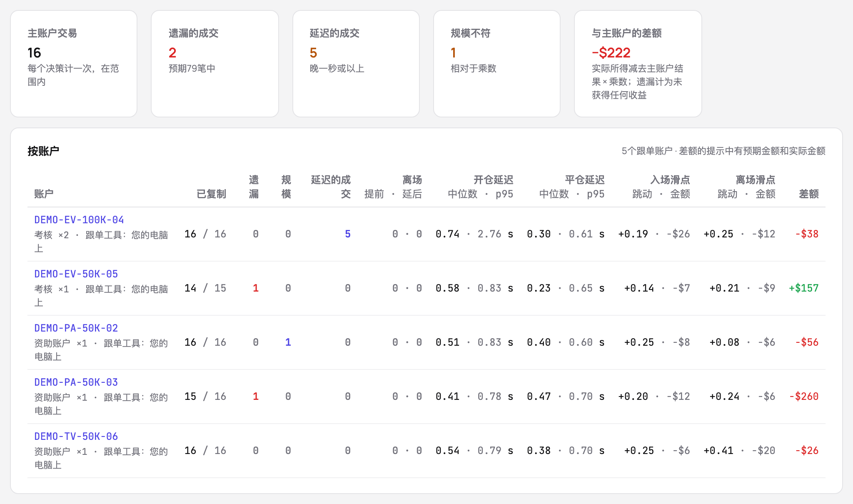Click the 账户 column header
This screenshot has height=504, width=853.
[x=44, y=194]
